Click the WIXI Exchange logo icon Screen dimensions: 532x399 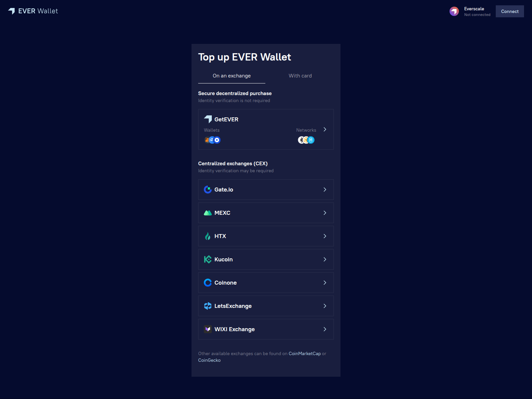point(208,329)
